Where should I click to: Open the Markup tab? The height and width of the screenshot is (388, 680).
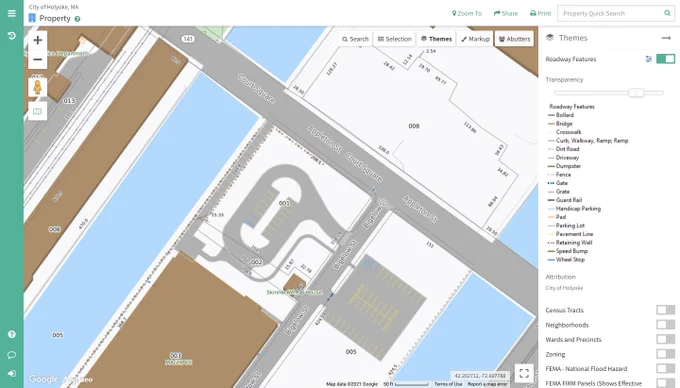pyautogui.click(x=475, y=39)
